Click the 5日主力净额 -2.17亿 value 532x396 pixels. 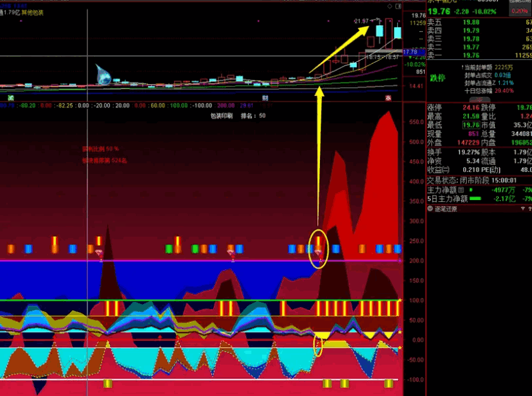(503, 199)
